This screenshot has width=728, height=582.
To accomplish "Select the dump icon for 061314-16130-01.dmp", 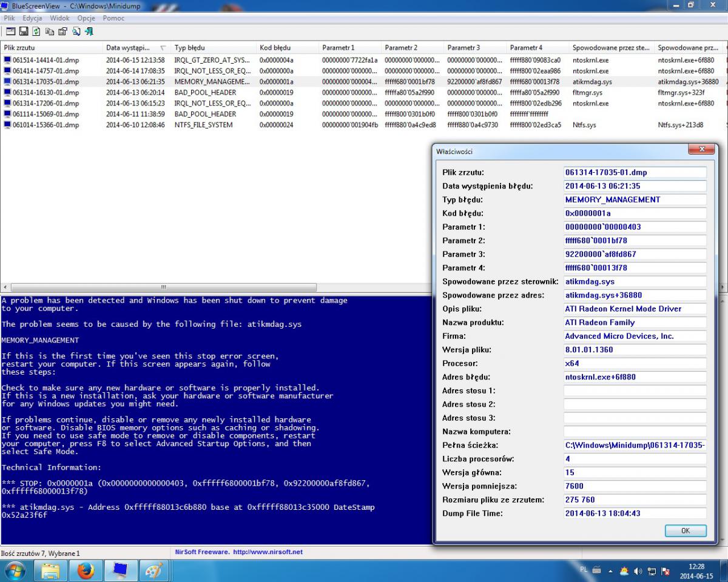I will (x=7, y=93).
